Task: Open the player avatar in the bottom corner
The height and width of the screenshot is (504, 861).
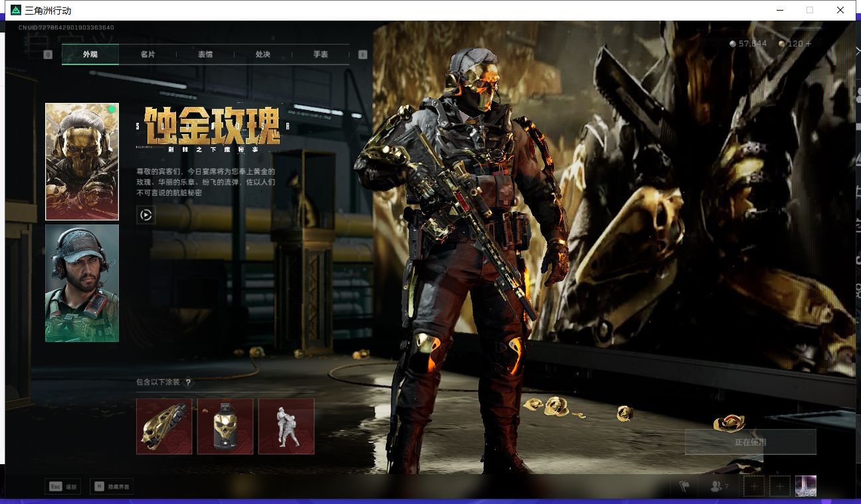Action: pyautogui.click(x=806, y=486)
